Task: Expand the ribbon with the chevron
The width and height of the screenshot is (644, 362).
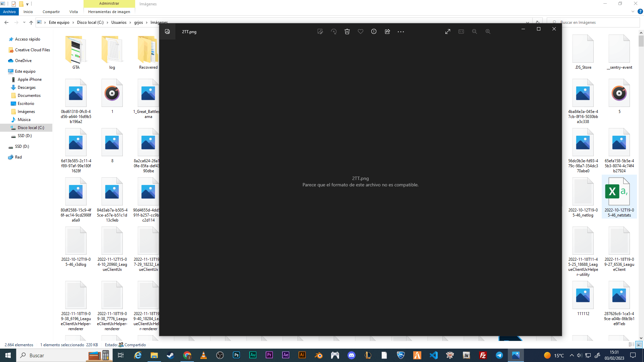Action: 633,12
